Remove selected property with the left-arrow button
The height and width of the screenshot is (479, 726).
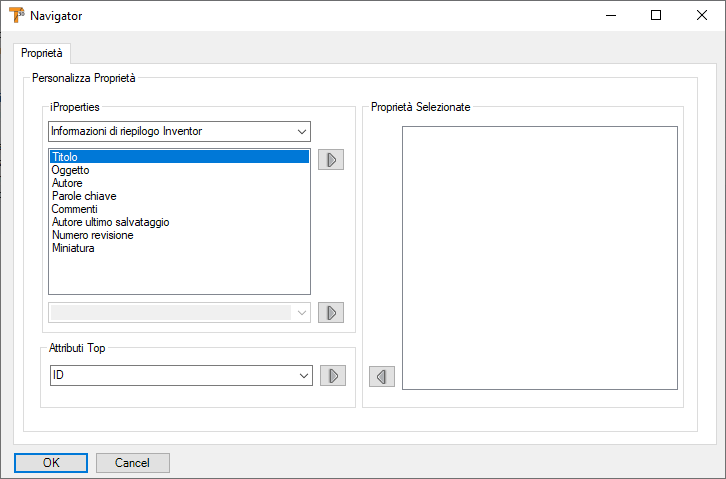tap(382, 376)
